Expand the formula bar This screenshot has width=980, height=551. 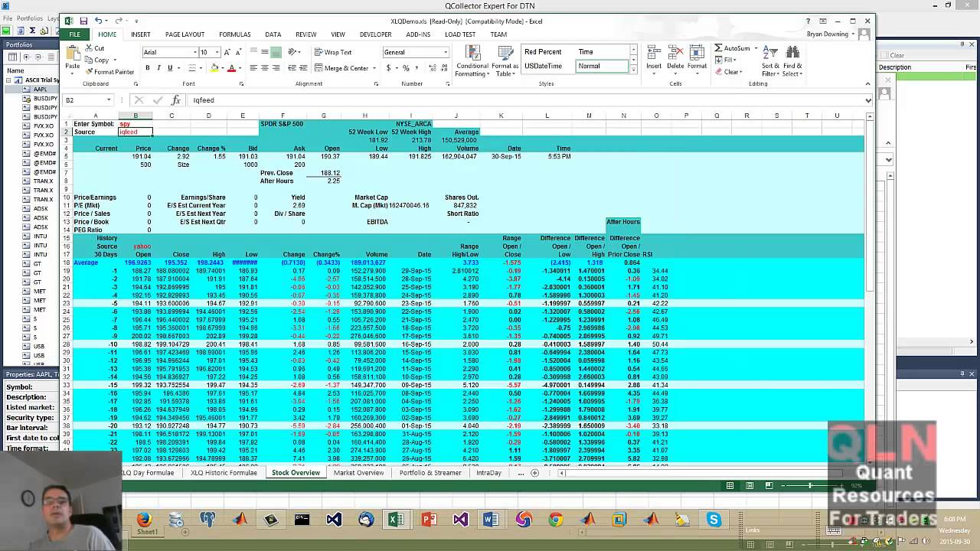[868, 100]
